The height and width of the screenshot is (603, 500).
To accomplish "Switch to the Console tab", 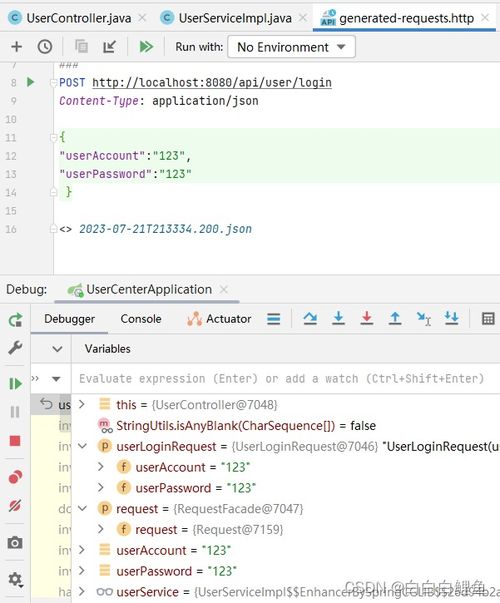I will (141, 319).
